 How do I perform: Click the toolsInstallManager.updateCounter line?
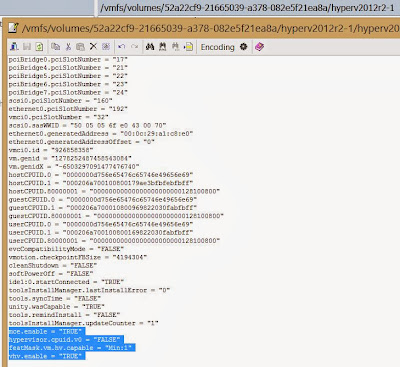pos(83,323)
